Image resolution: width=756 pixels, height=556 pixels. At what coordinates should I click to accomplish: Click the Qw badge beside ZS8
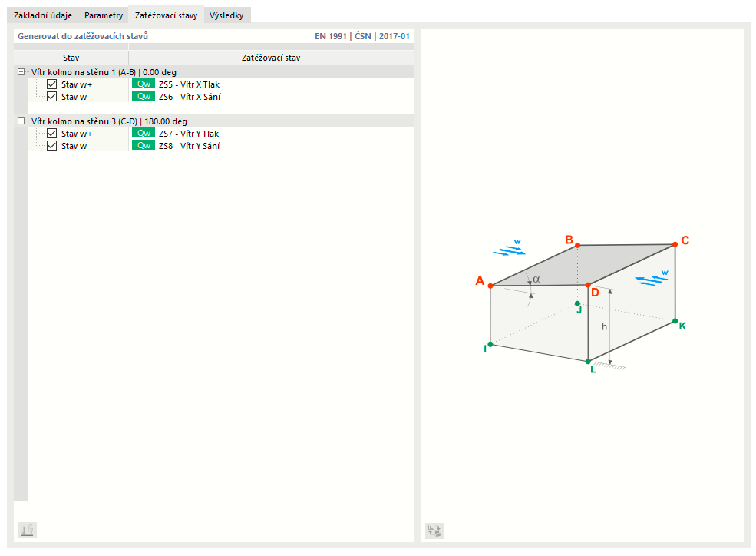pyautogui.click(x=143, y=146)
